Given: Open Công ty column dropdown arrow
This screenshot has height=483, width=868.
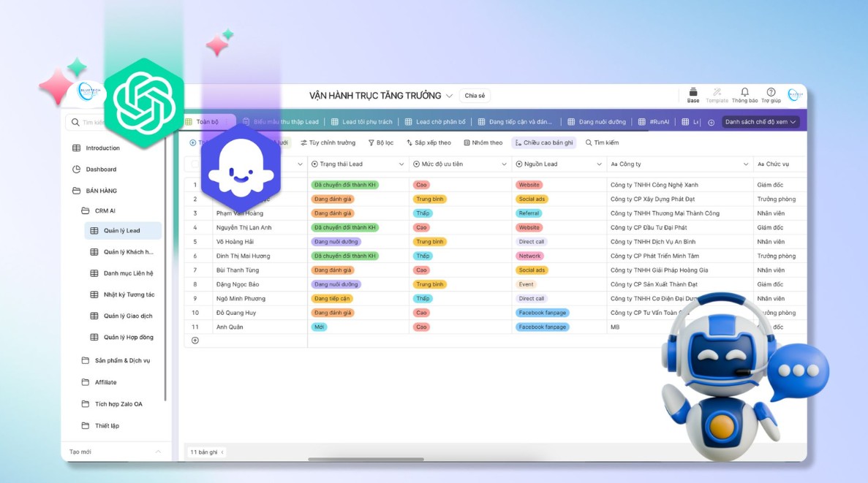Looking at the screenshot, I should 746,164.
